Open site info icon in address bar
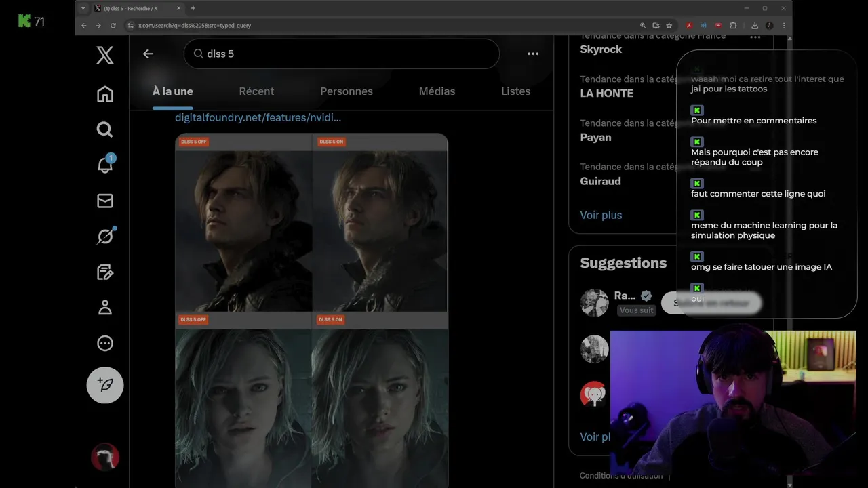 pyautogui.click(x=131, y=26)
